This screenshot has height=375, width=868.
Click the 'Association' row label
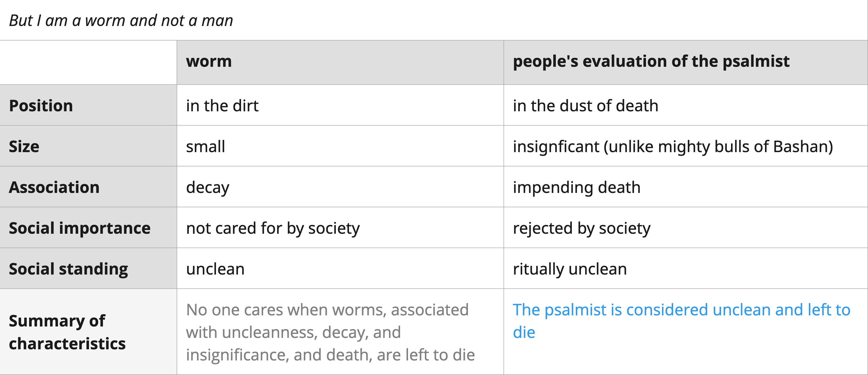pos(54,187)
